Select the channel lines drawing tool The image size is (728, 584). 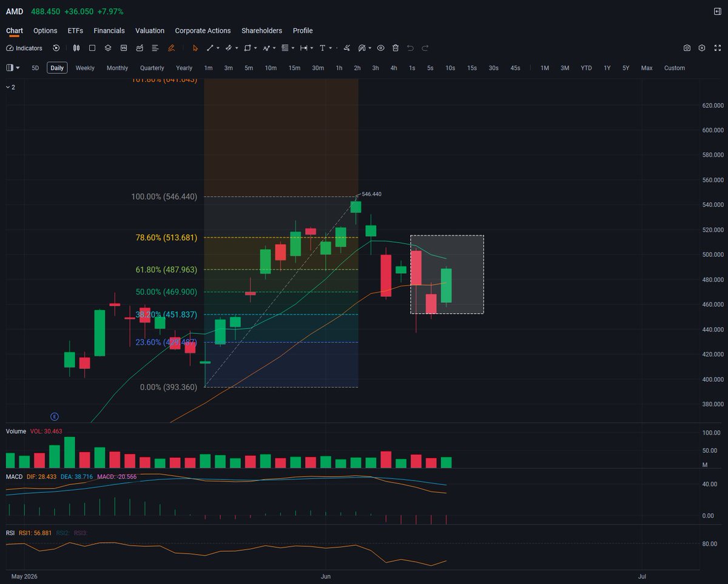[x=229, y=48]
